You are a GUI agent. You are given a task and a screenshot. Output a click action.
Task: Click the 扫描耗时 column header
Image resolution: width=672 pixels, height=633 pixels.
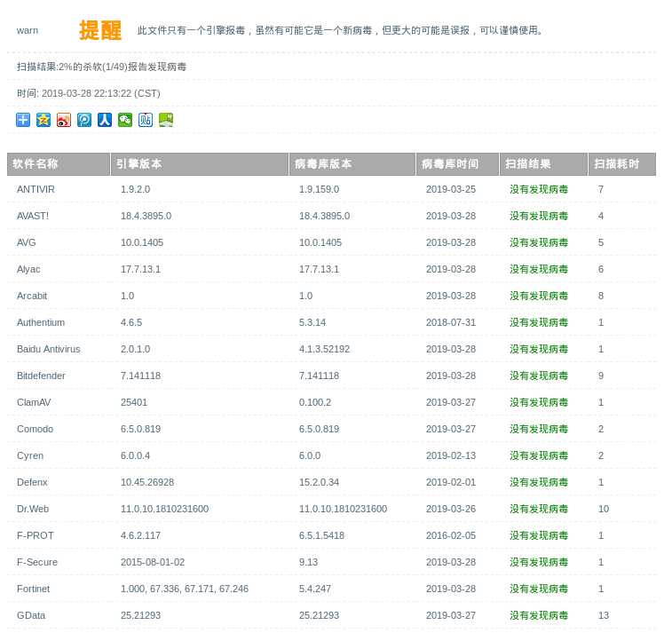click(622, 164)
